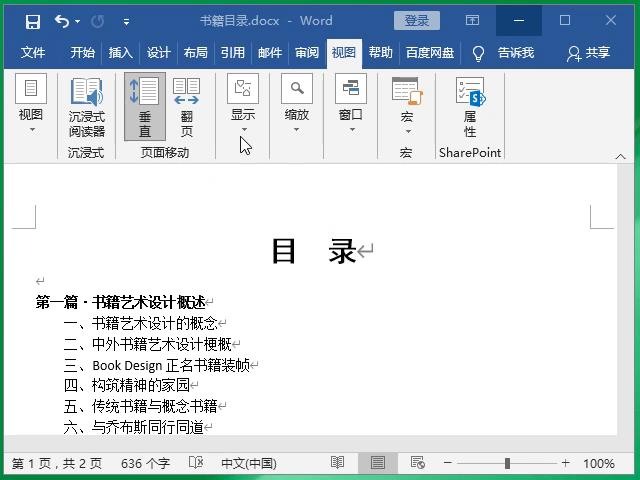Click the proofing check icon in status bar

(x=196, y=463)
